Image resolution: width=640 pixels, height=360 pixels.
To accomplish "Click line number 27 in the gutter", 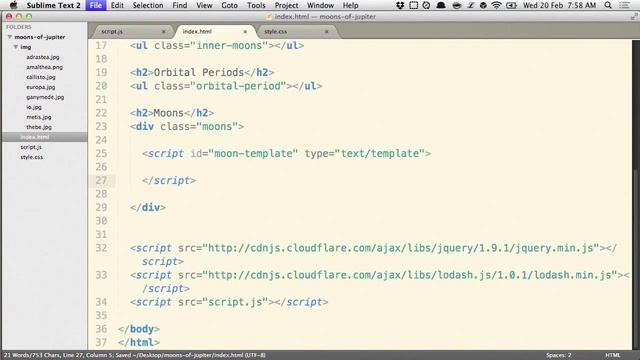I will [x=101, y=180].
